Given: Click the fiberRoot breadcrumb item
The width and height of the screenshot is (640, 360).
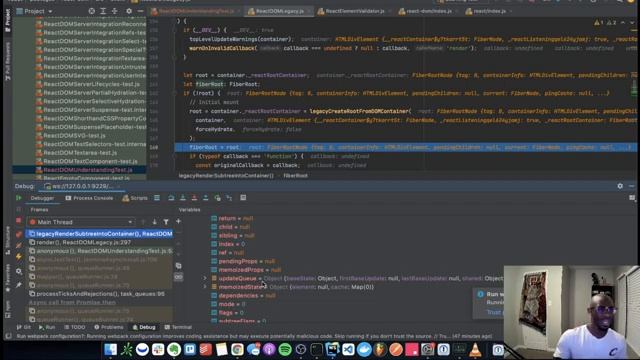Looking at the screenshot, I should click(295, 176).
